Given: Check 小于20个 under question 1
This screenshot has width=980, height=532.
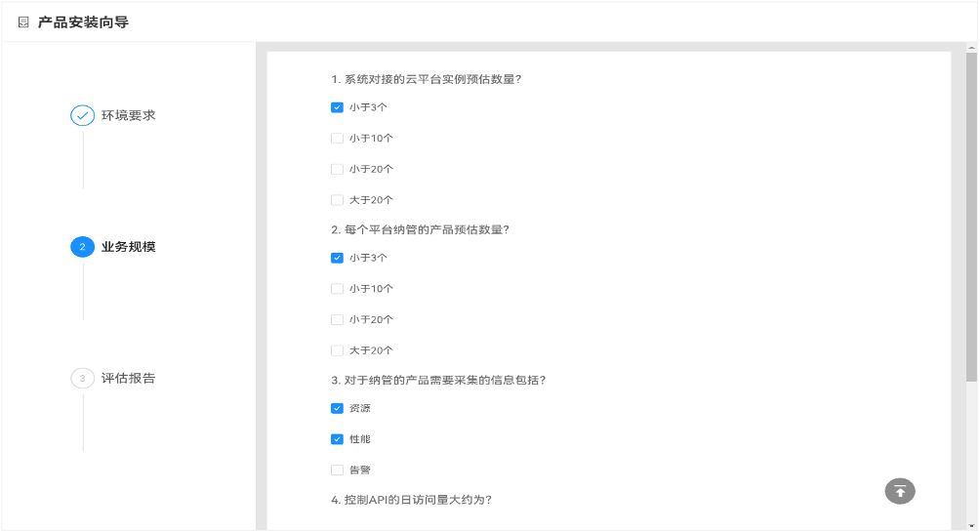Looking at the screenshot, I should coord(337,170).
